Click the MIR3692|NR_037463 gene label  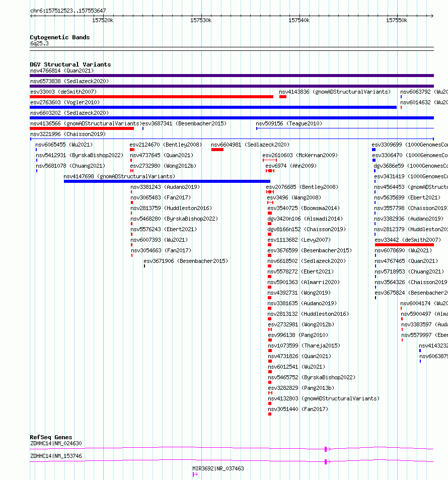218,469
